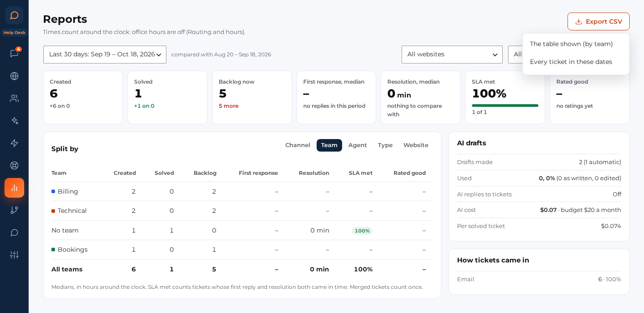Screen dimensions: 644x313
Task: Split the table by Channel
Action: [x=298, y=145]
